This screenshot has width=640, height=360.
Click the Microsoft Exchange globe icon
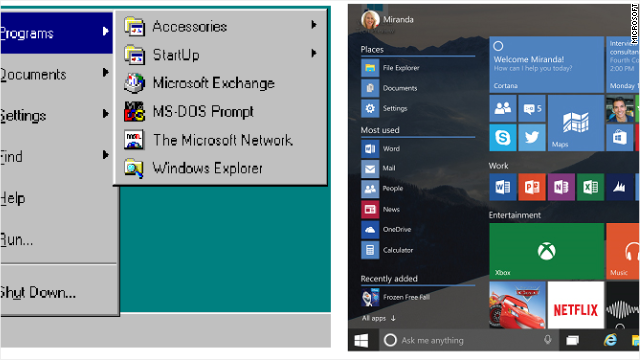point(134,83)
